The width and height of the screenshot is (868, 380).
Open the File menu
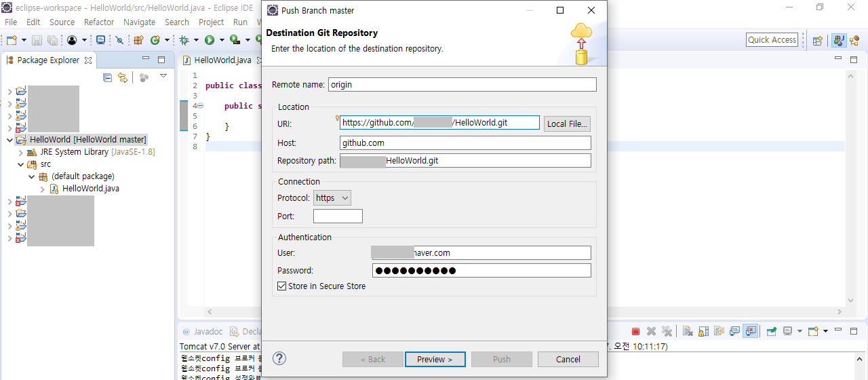(11, 22)
